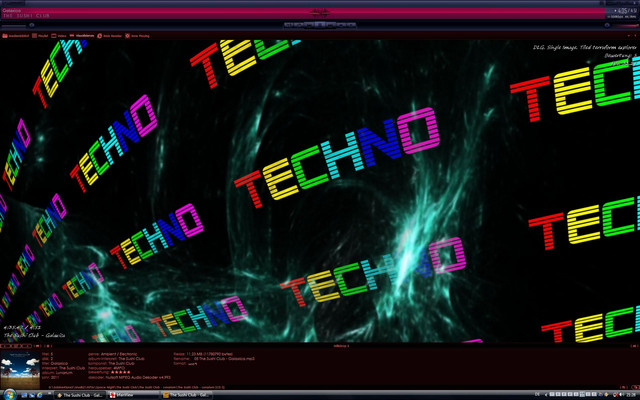The width and height of the screenshot is (640, 400).
Task: Click the album Lunarium line
Action: click(x=57, y=373)
